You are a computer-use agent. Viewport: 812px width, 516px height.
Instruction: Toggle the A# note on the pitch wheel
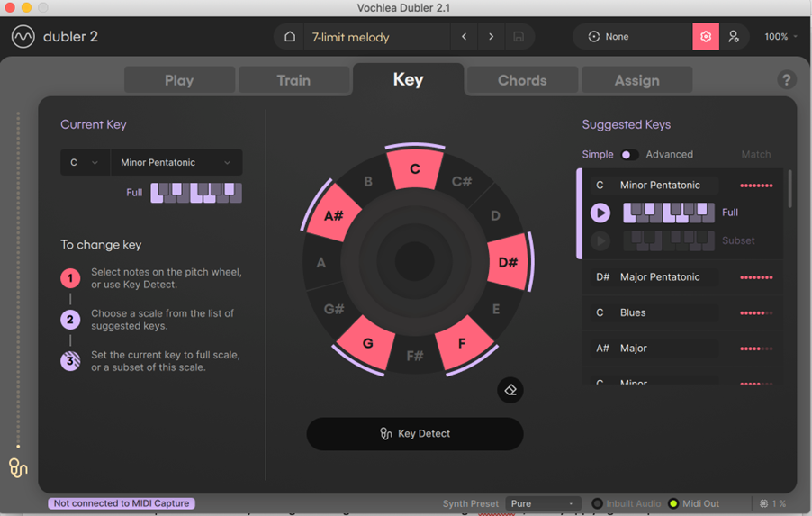334,215
